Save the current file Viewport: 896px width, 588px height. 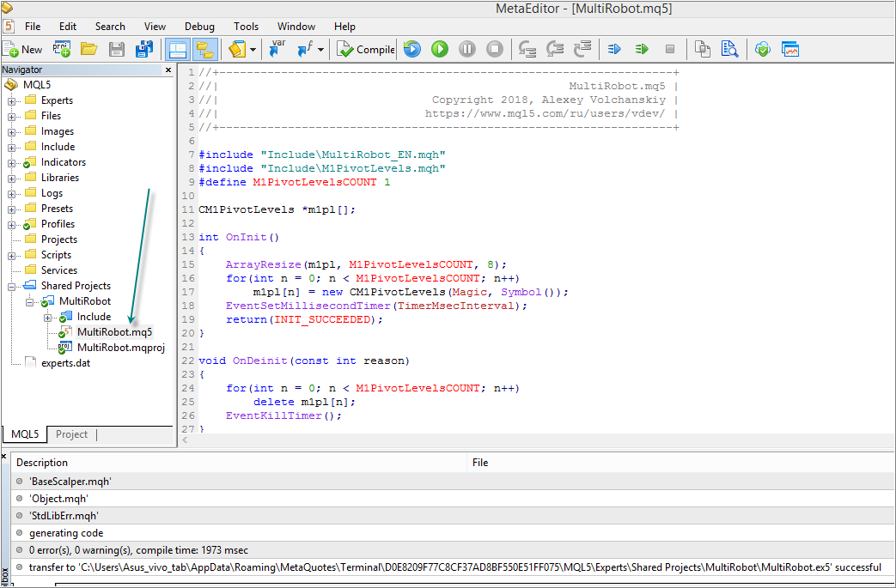coord(117,50)
